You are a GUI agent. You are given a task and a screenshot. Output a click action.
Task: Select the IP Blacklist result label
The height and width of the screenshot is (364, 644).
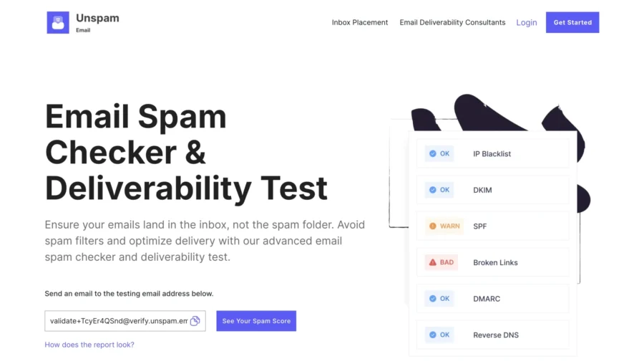pos(492,153)
